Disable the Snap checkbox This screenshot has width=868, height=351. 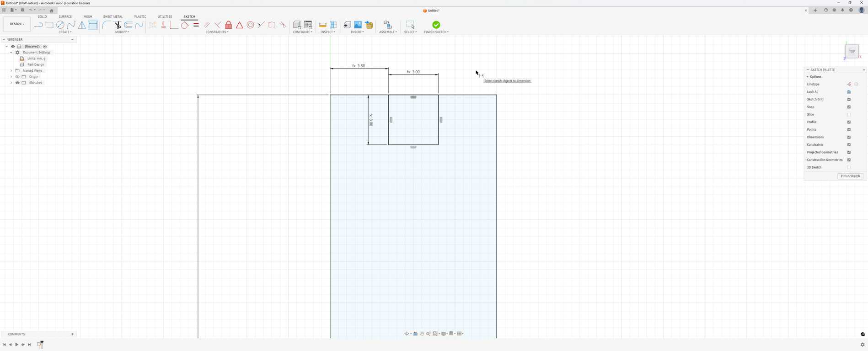point(849,107)
